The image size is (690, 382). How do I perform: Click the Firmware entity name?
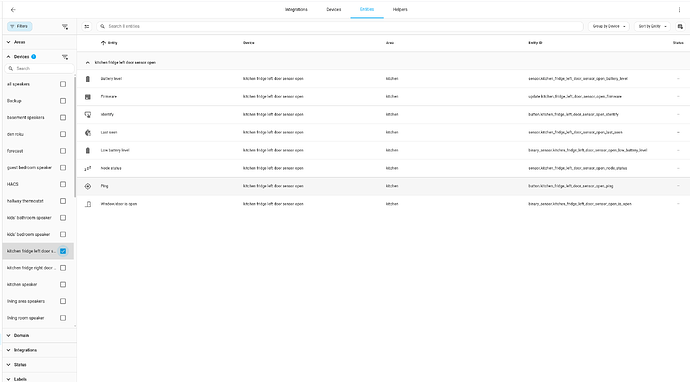click(109, 97)
